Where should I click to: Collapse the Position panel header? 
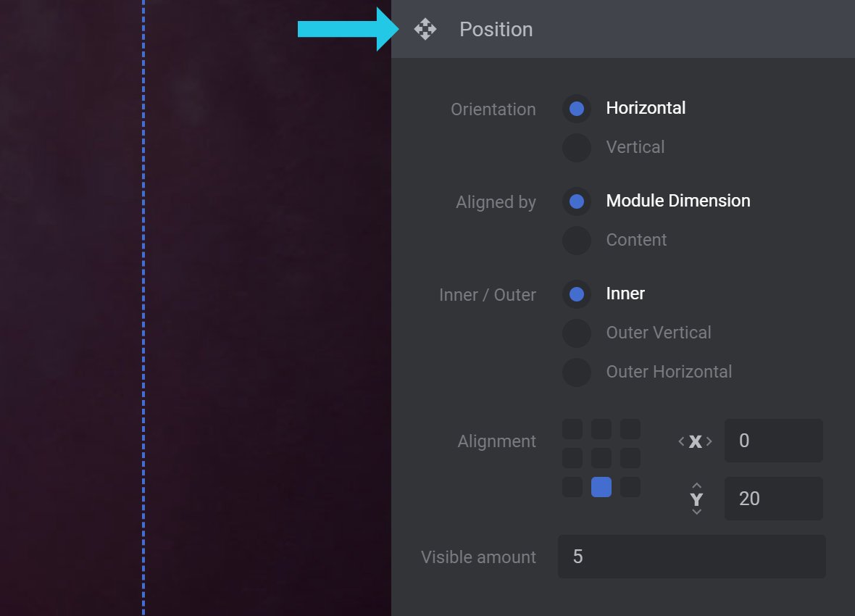point(622,29)
